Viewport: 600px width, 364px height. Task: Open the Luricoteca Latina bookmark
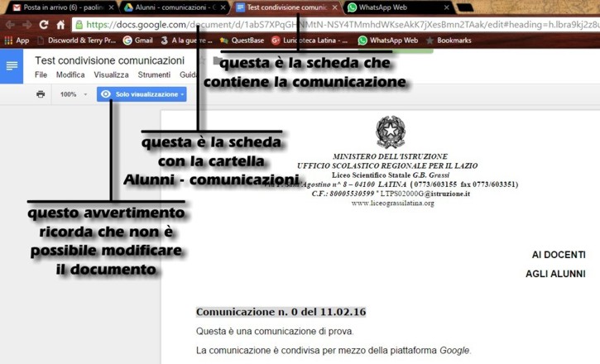pyautogui.click(x=310, y=41)
